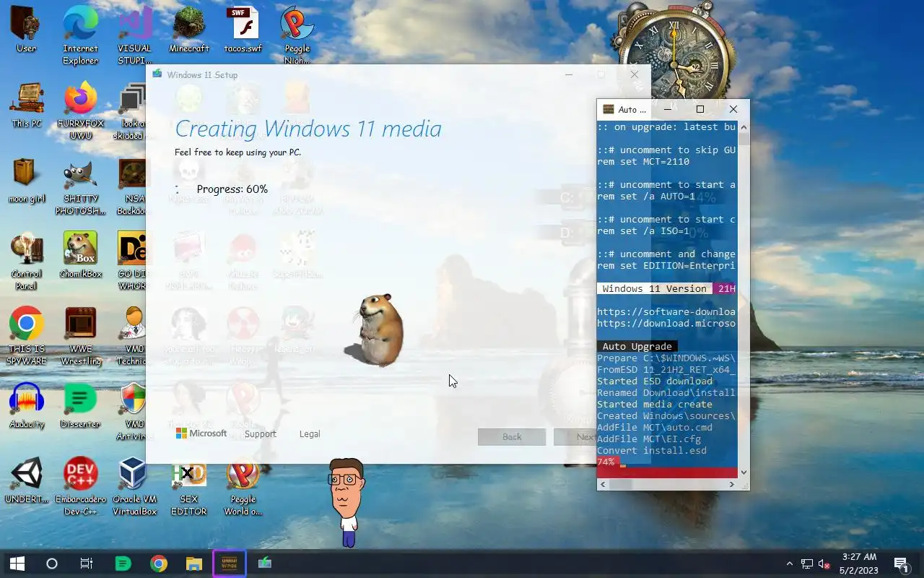This screenshot has width=924, height=578.
Task: Click the Cortana circle on the taskbar
Action: (x=52, y=564)
